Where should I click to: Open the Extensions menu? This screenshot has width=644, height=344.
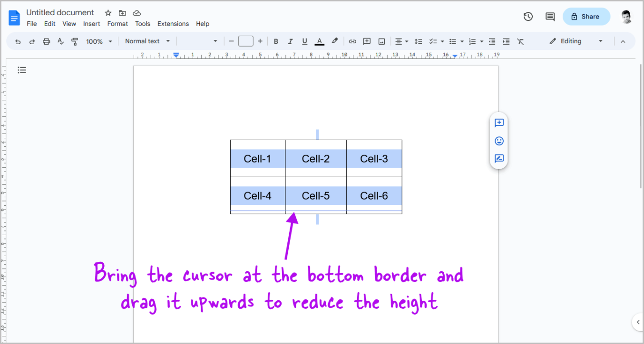(173, 24)
